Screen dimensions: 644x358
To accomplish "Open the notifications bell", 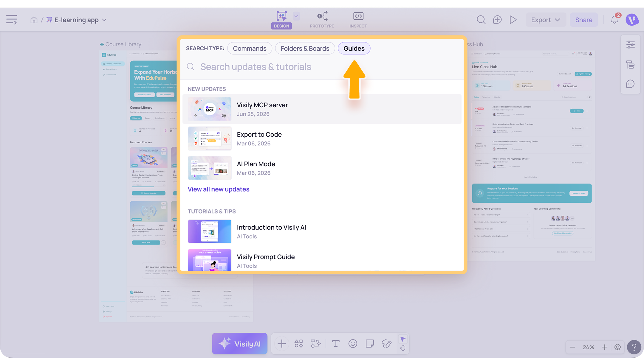I will pyautogui.click(x=614, y=20).
